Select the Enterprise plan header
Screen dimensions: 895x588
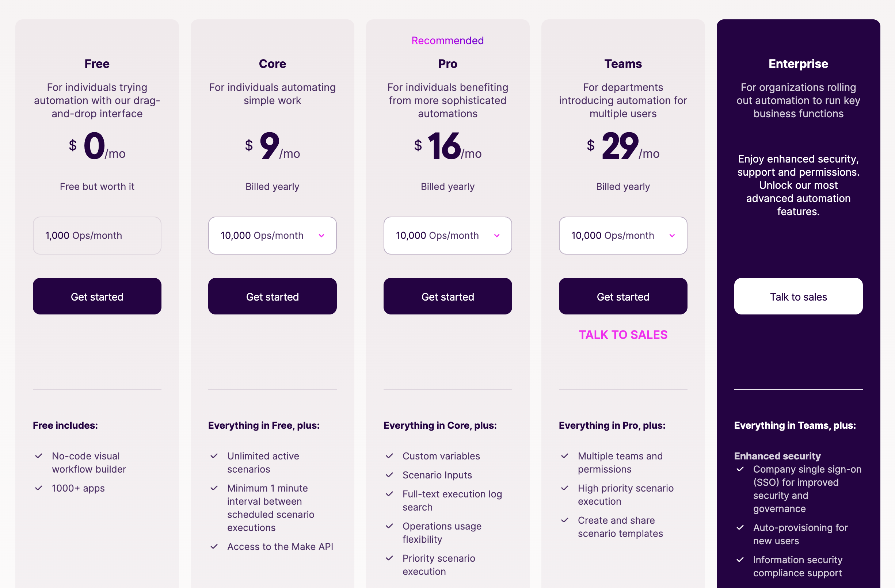798,64
